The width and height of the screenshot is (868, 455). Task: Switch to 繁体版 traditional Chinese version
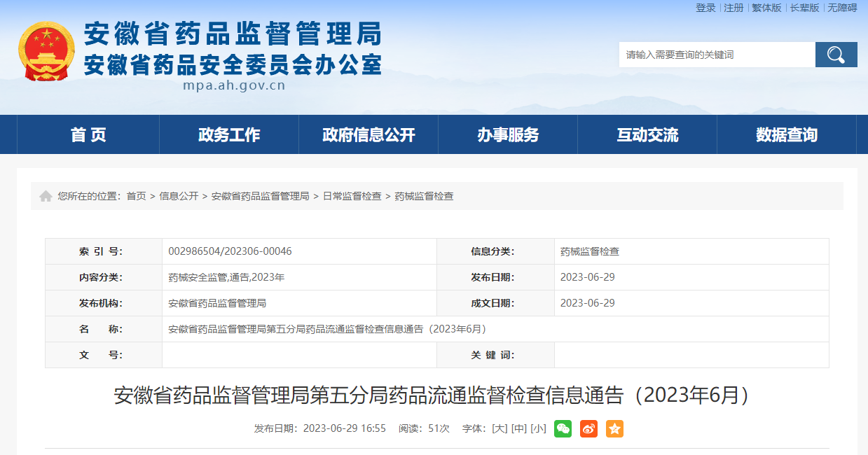[x=766, y=8]
